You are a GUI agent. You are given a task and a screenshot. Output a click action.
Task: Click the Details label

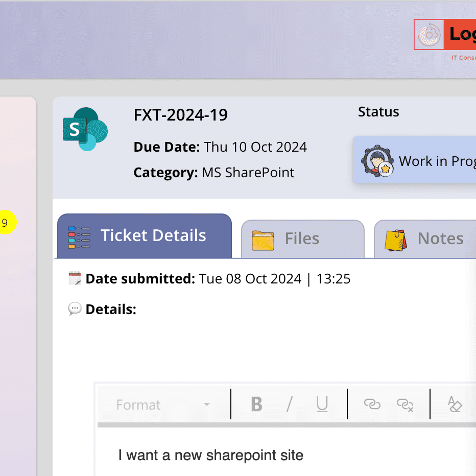tap(111, 310)
